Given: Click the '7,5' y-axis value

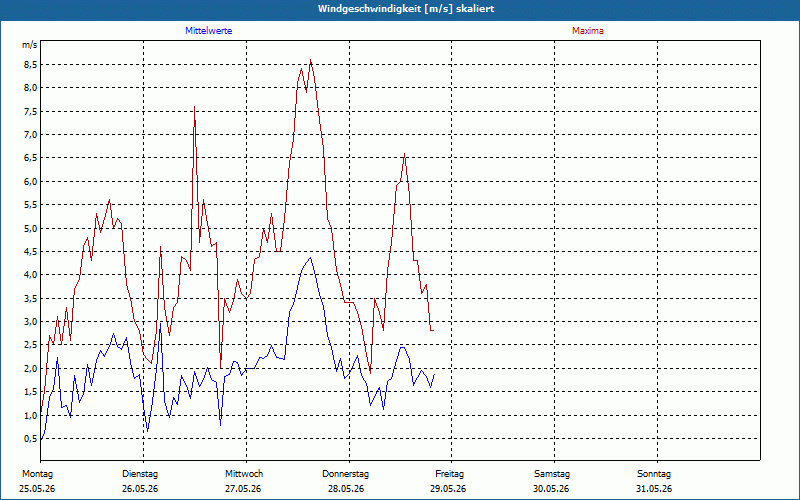Looking at the screenshot, I should pyautogui.click(x=31, y=111).
